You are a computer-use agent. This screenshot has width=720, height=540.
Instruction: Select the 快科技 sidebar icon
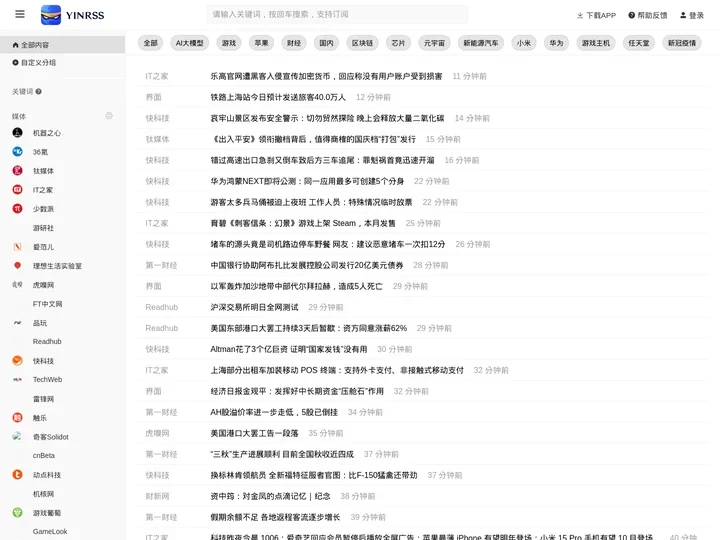point(17,360)
